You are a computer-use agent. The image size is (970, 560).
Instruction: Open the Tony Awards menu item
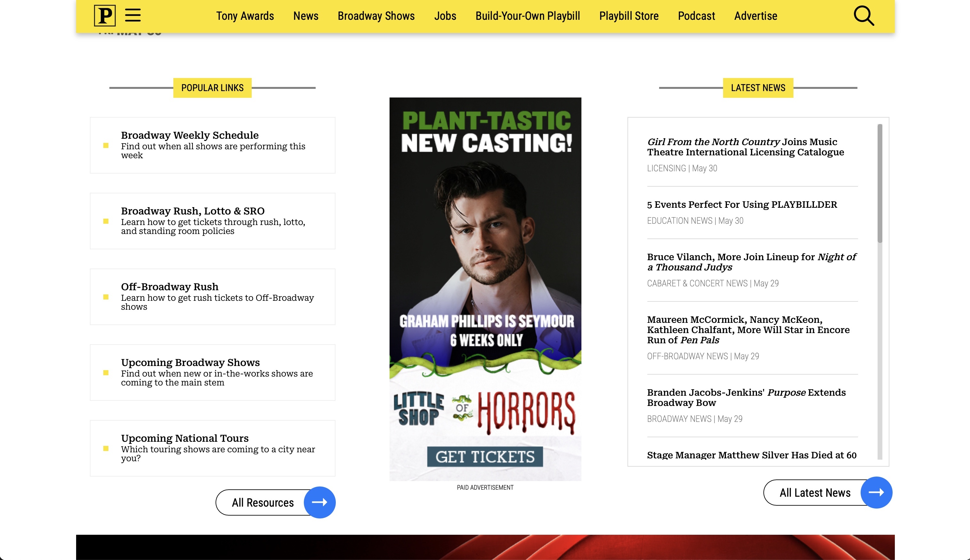coord(245,16)
